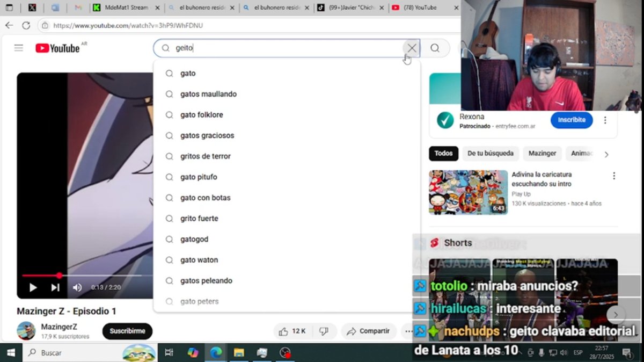Choose the 'gato folklore' suggestion

tap(287, 115)
